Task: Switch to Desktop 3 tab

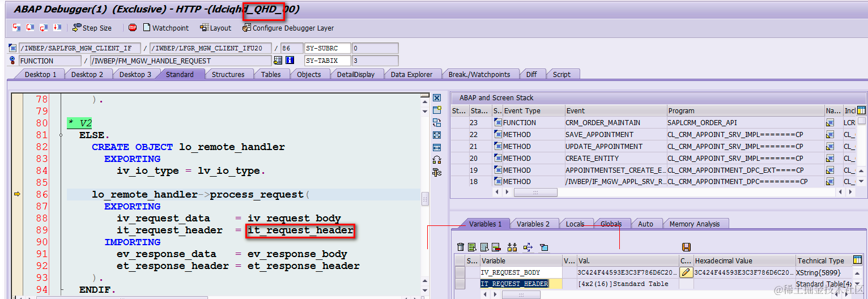Action: pyautogui.click(x=135, y=74)
